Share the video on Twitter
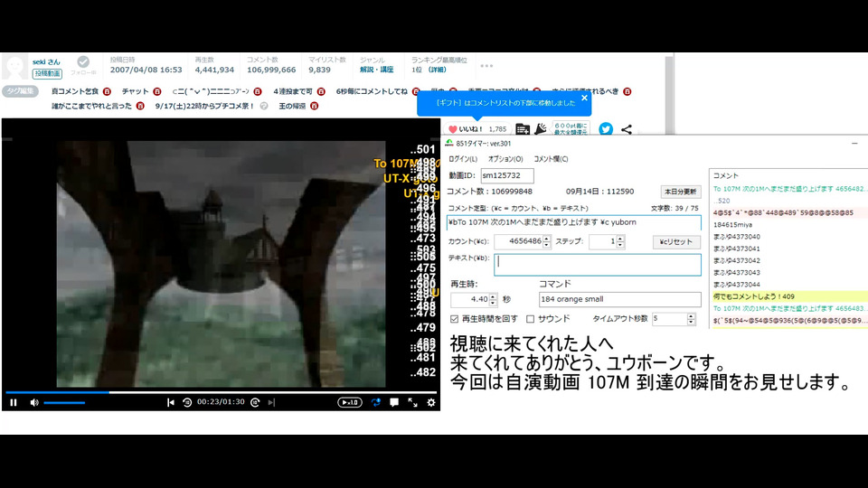The height and width of the screenshot is (488, 868). [x=606, y=129]
